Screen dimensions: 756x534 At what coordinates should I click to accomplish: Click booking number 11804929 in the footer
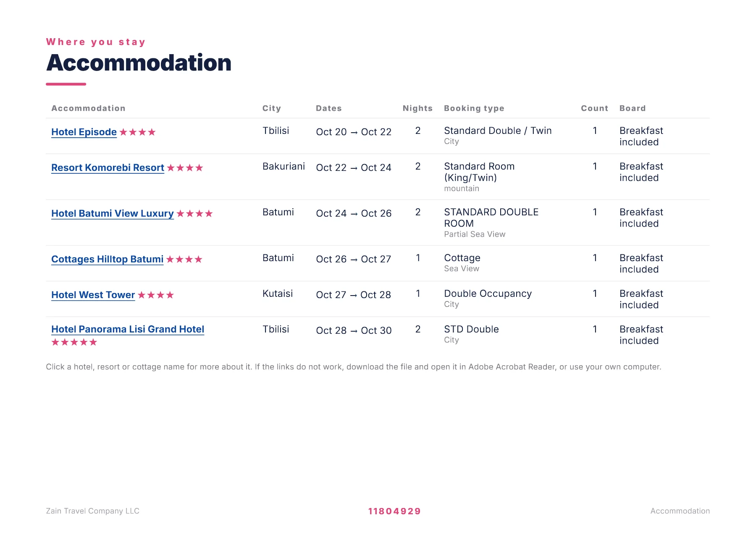(394, 511)
